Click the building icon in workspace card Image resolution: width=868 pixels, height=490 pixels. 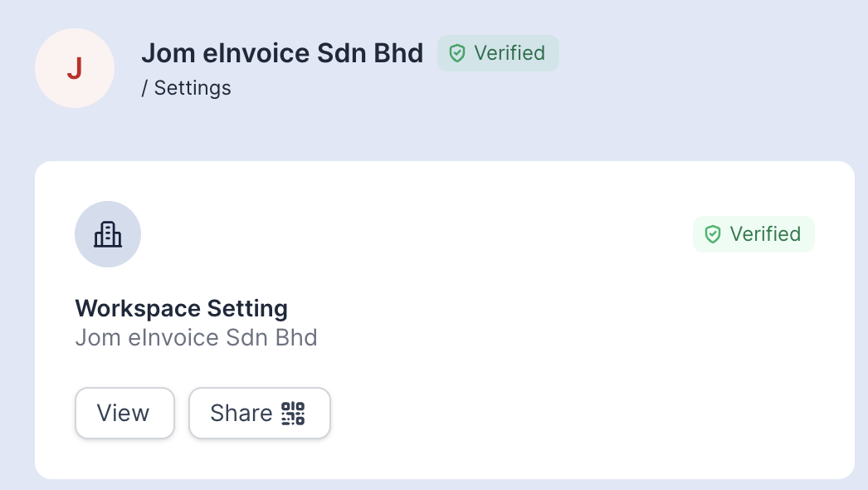tap(108, 234)
